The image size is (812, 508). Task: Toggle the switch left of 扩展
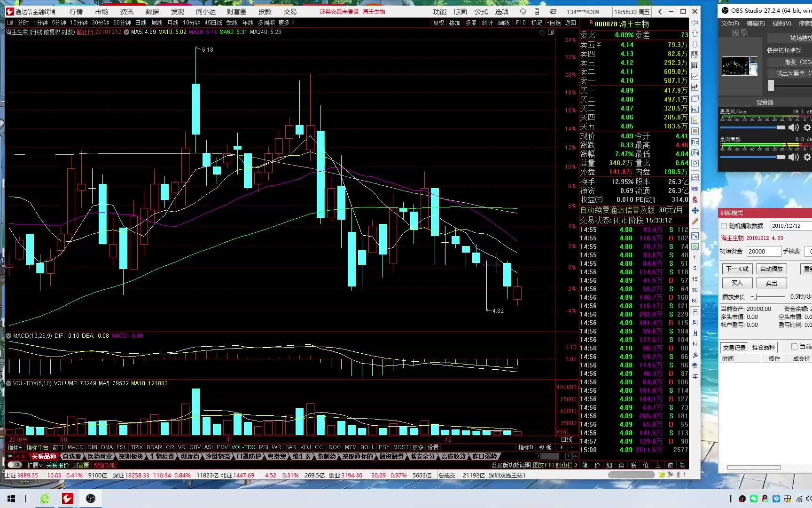15,465
